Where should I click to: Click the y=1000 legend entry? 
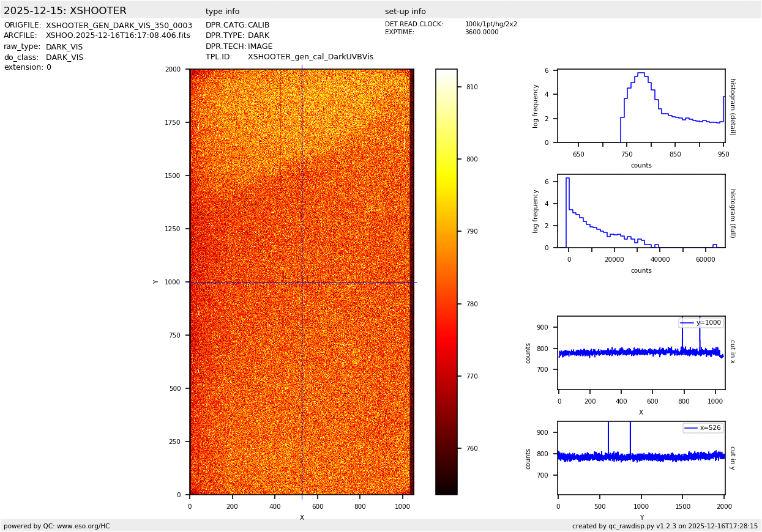click(701, 323)
